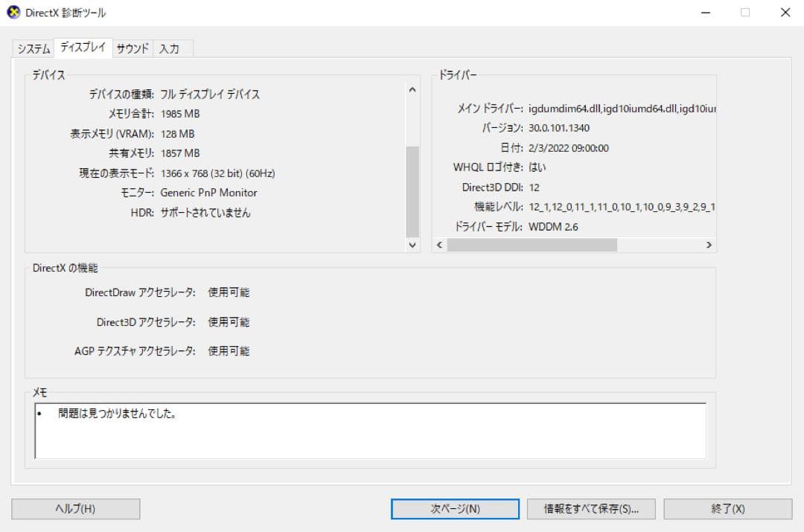Image resolution: width=804 pixels, height=532 pixels.
Task: Click the right arrow on the ドライバー scrollbar
Action: click(x=709, y=245)
